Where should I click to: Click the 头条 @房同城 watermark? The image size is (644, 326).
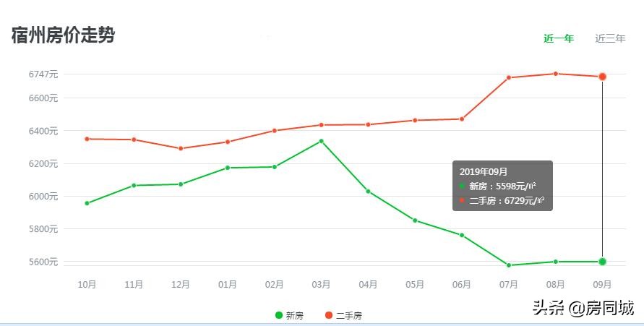[583, 309]
